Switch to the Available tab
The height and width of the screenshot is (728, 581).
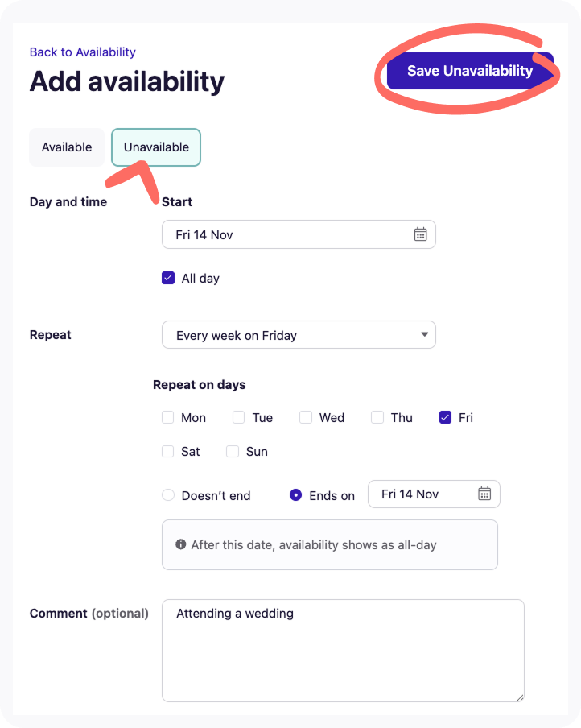(x=67, y=147)
